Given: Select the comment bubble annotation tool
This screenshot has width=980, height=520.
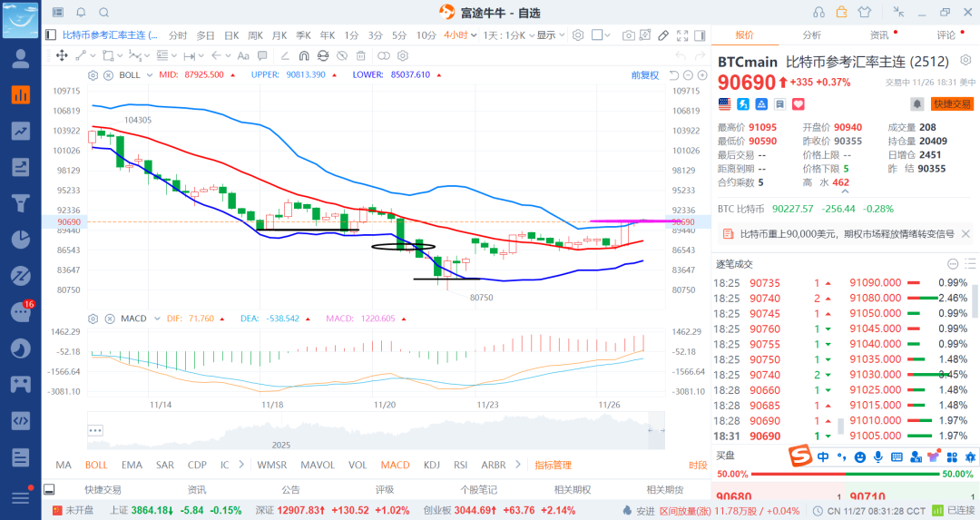Looking at the screenshot, I should coord(262,55).
